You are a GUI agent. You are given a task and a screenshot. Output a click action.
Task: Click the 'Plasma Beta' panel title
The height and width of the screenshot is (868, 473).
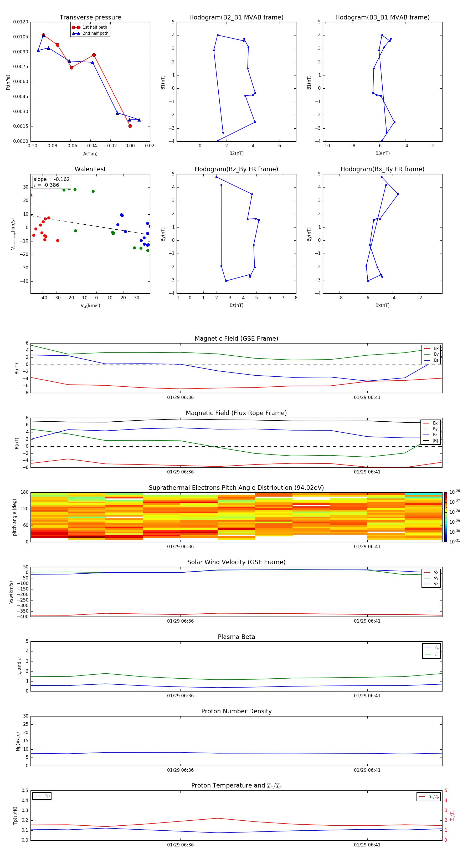[236, 637]
